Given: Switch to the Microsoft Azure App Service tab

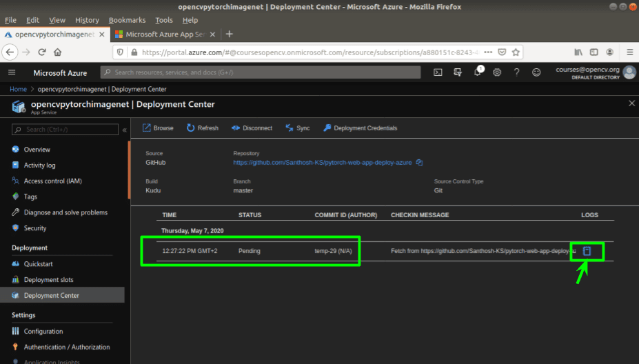Looking at the screenshot, I should point(165,34).
